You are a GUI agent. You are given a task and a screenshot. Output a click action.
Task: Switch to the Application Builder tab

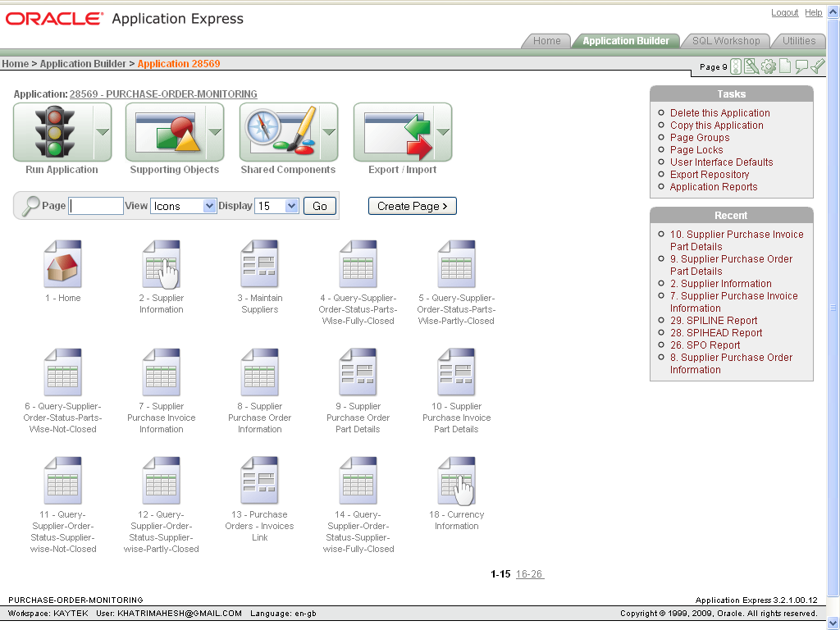(x=626, y=41)
